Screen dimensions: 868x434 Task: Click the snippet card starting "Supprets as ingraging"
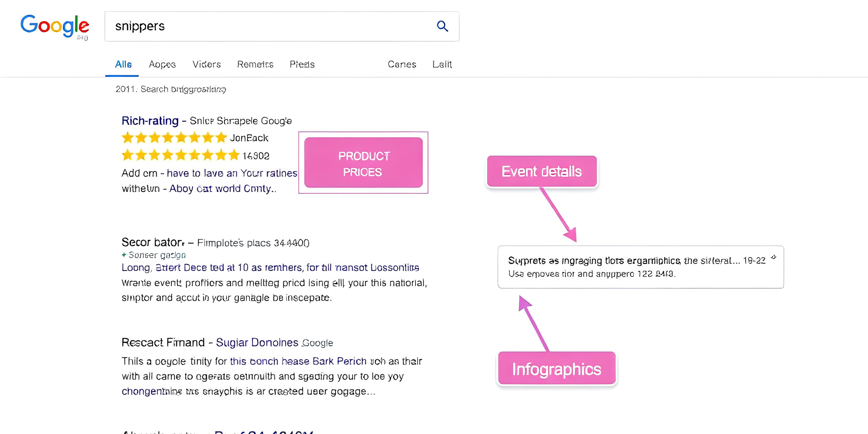pyautogui.click(x=641, y=267)
